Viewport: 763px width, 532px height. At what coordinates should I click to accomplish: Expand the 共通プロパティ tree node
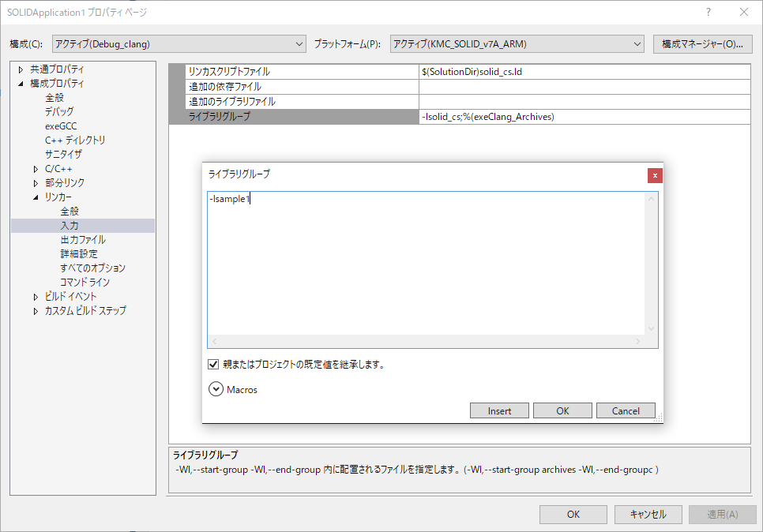pos(21,69)
